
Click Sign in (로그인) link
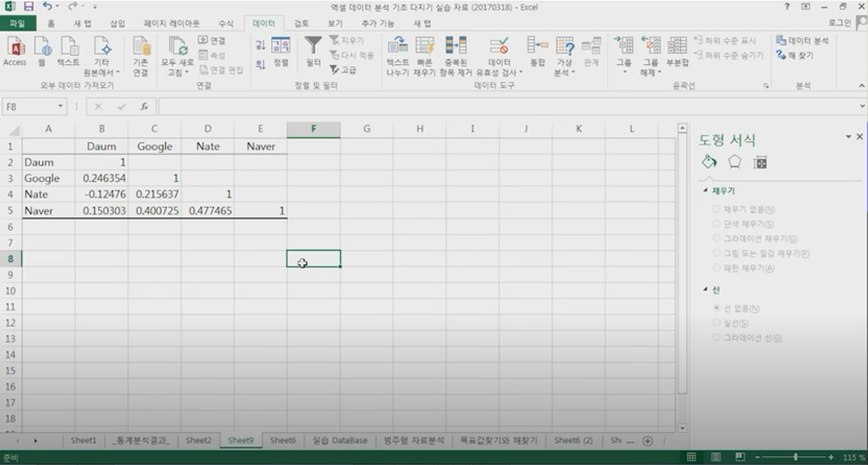839,23
